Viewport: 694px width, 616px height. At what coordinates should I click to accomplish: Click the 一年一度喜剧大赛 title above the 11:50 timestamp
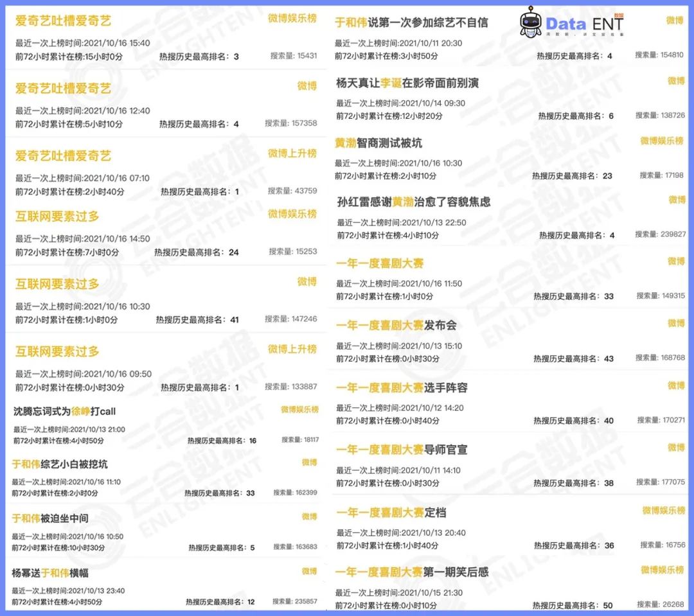(x=380, y=263)
